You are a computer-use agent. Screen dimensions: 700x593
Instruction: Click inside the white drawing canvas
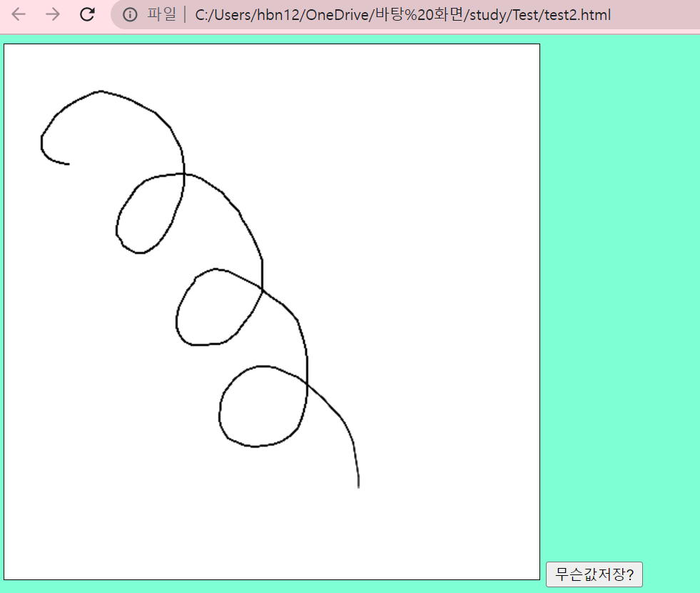[272, 312]
